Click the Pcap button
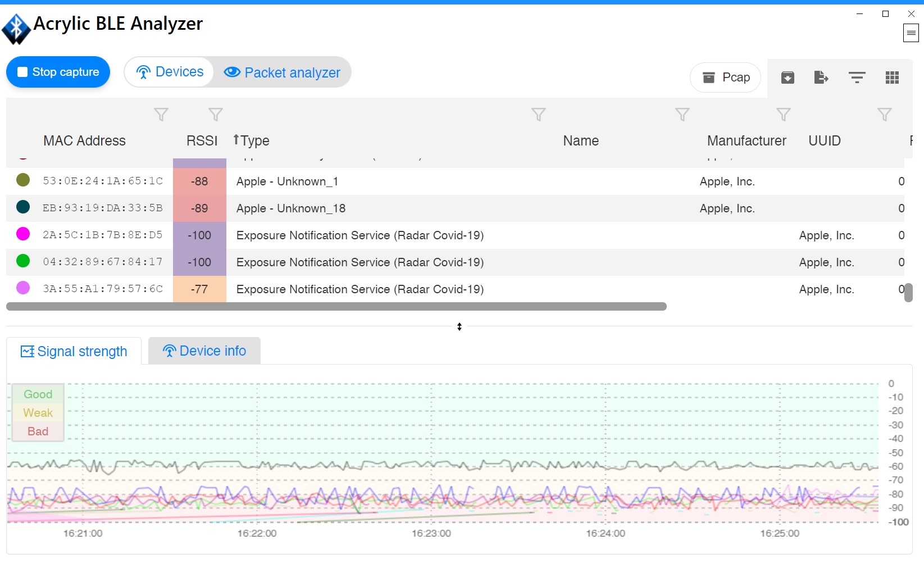 click(725, 78)
